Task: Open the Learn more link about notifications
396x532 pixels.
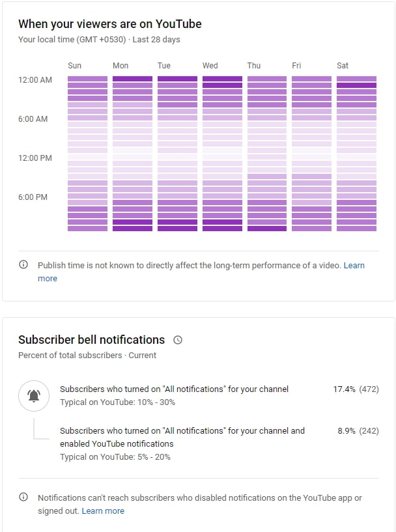Action: [103, 511]
